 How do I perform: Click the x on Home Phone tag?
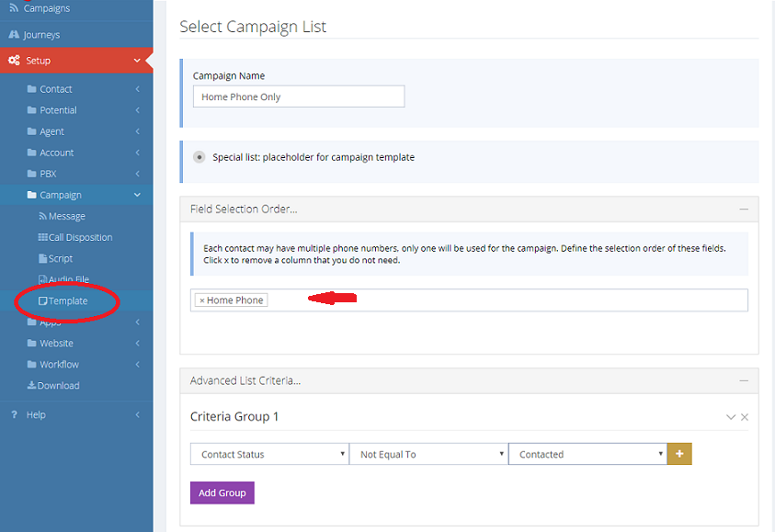click(x=202, y=300)
